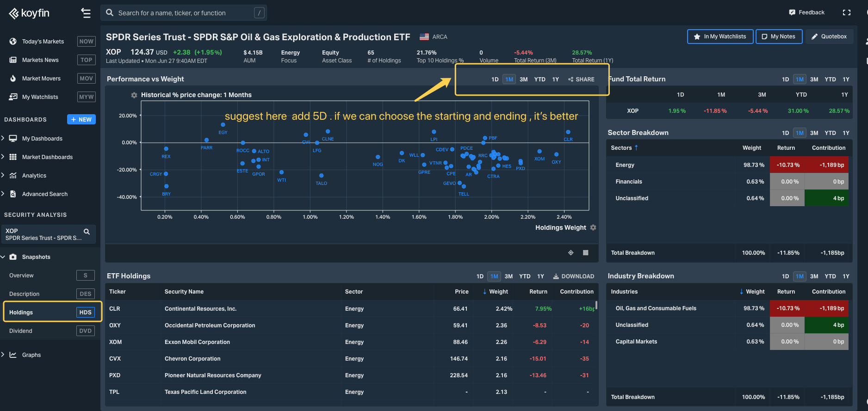Open Markets News newspaper icon
The height and width of the screenshot is (411, 868).
point(13,60)
